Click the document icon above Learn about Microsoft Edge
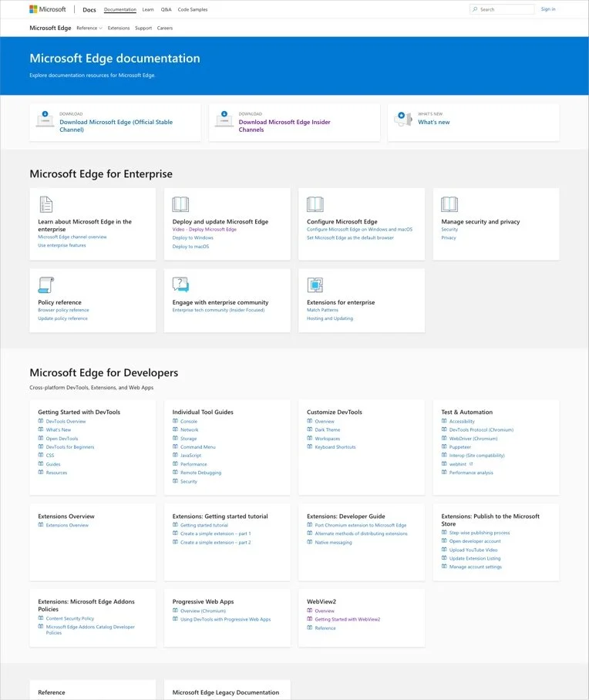This screenshot has height=700, width=589. coord(46,204)
